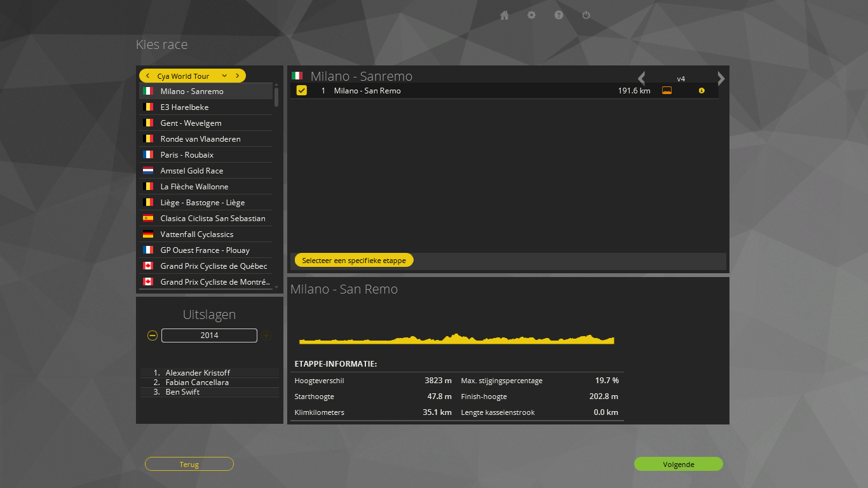The image size is (868, 488).
Task: Open the Cya World Tour dropdown
Action: tap(224, 76)
